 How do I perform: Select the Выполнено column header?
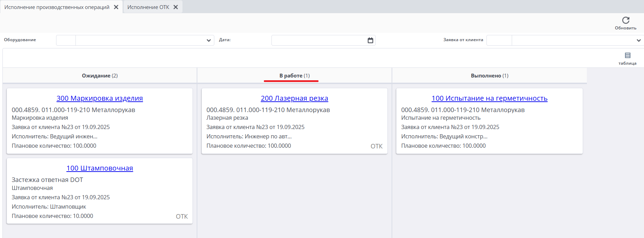pos(489,76)
